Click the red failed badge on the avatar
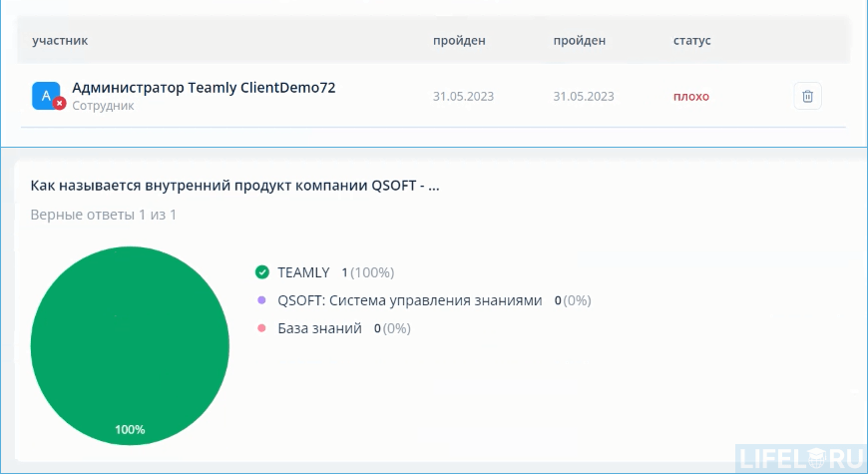Viewport: 868px width, 474px height. [x=59, y=103]
